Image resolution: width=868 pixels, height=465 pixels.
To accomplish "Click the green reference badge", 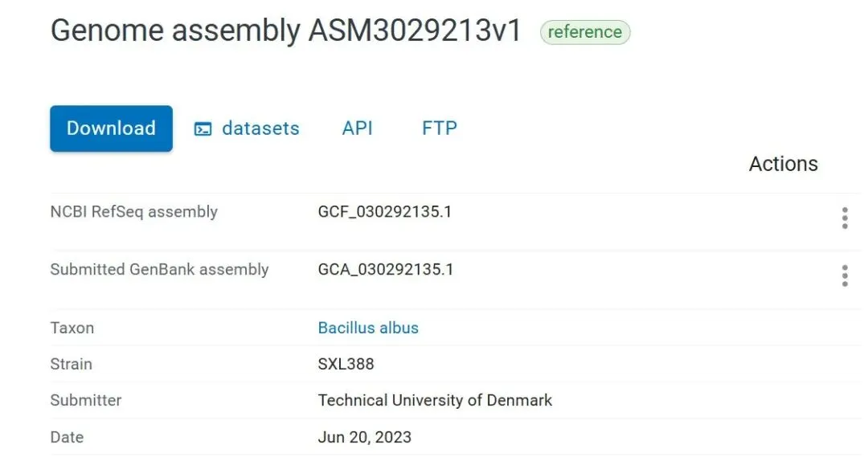I will (x=584, y=32).
